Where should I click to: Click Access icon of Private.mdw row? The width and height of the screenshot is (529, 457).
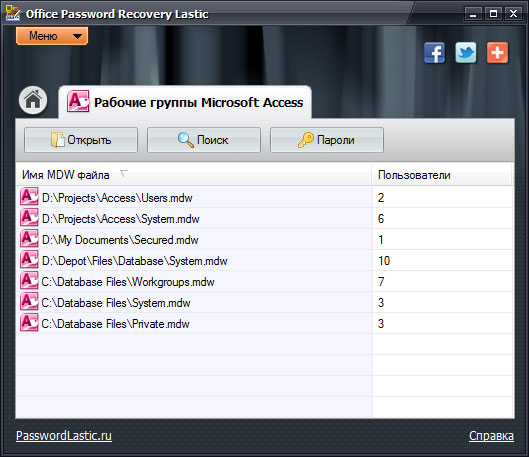[x=29, y=322]
